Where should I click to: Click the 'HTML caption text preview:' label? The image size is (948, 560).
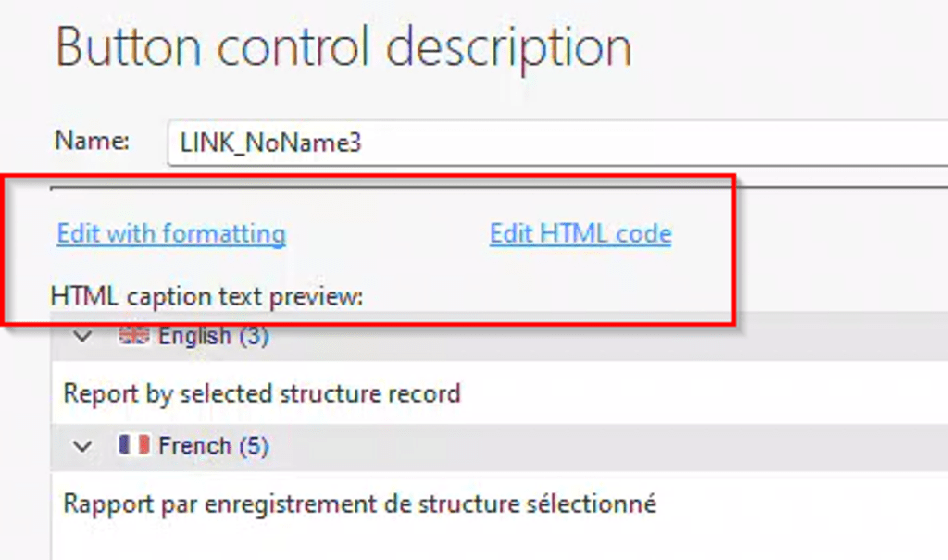pyautogui.click(x=207, y=296)
